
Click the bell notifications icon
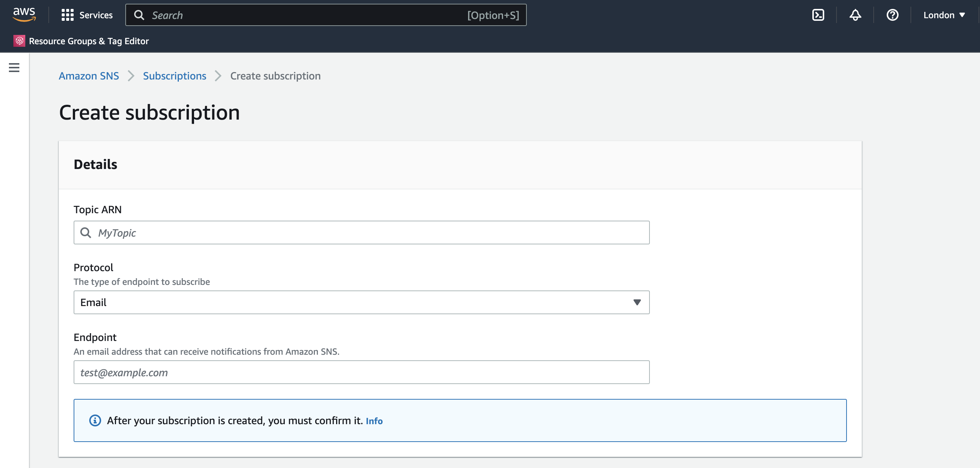click(855, 15)
